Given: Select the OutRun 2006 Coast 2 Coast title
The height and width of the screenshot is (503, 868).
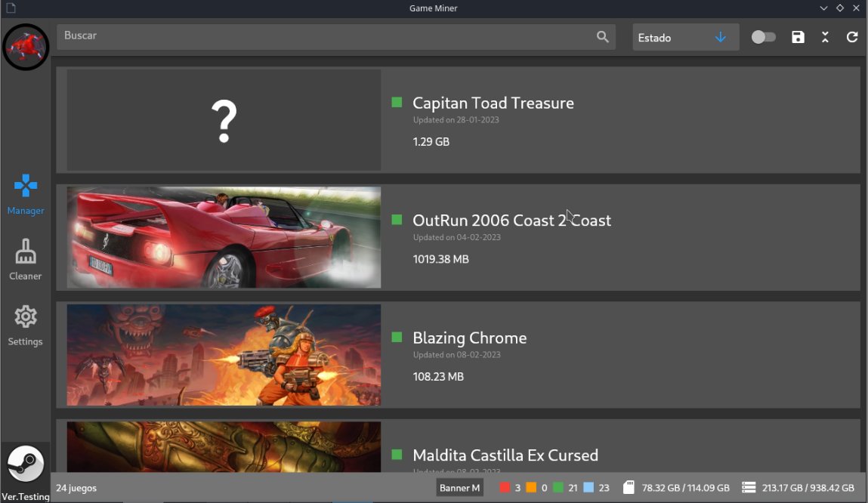Looking at the screenshot, I should tap(512, 221).
